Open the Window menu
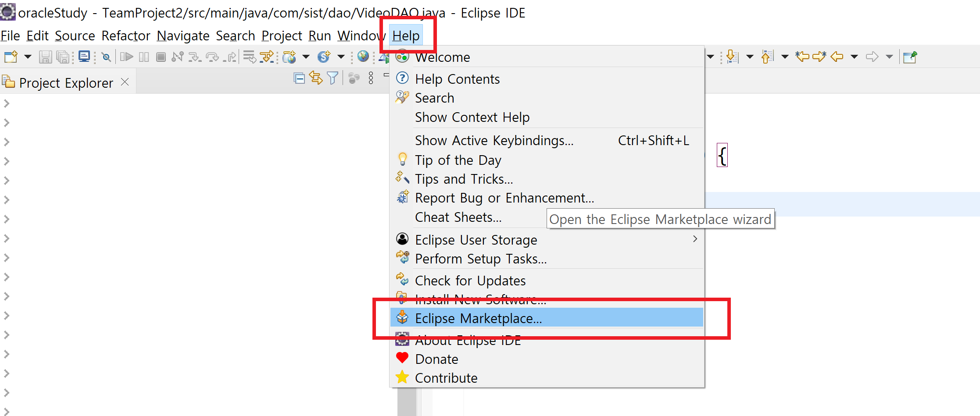The width and height of the screenshot is (980, 416). [x=361, y=36]
